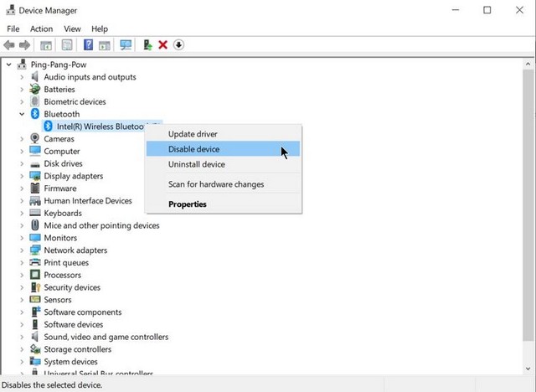
Task: Expand the Network adapters category
Action: pyautogui.click(x=22, y=250)
